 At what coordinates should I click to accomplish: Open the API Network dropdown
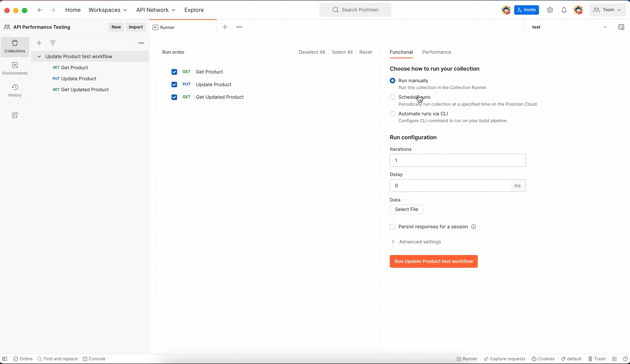click(156, 10)
